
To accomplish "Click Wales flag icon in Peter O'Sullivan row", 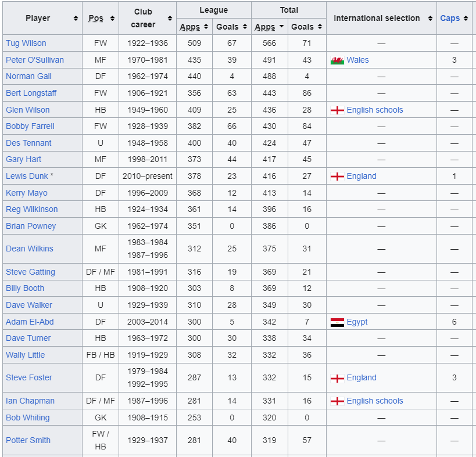I will pyautogui.click(x=337, y=60).
